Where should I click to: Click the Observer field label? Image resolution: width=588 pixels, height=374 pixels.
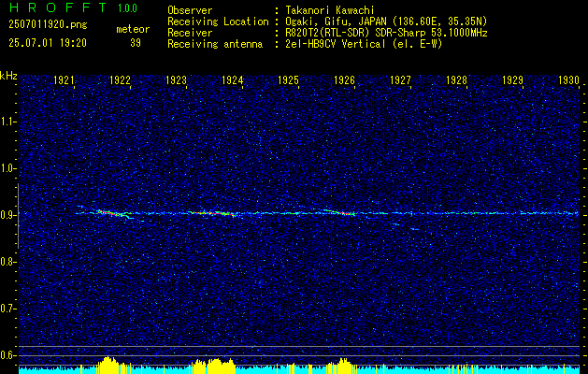click(x=190, y=10)
